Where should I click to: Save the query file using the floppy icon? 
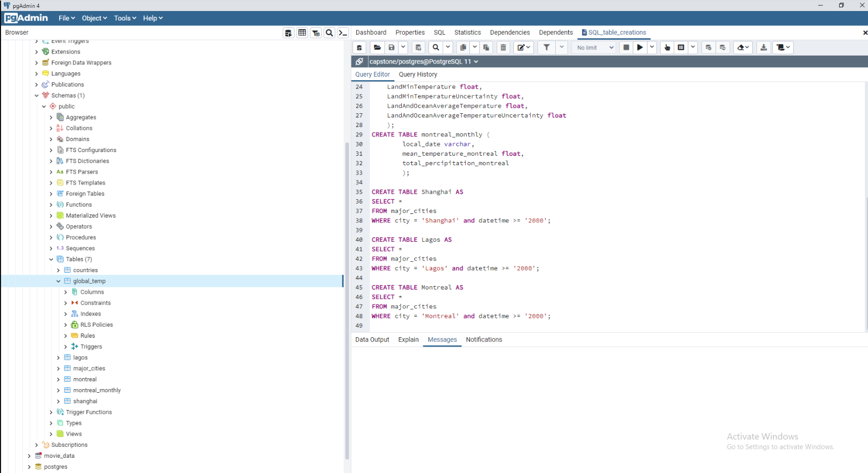click(x=391, y=48)
